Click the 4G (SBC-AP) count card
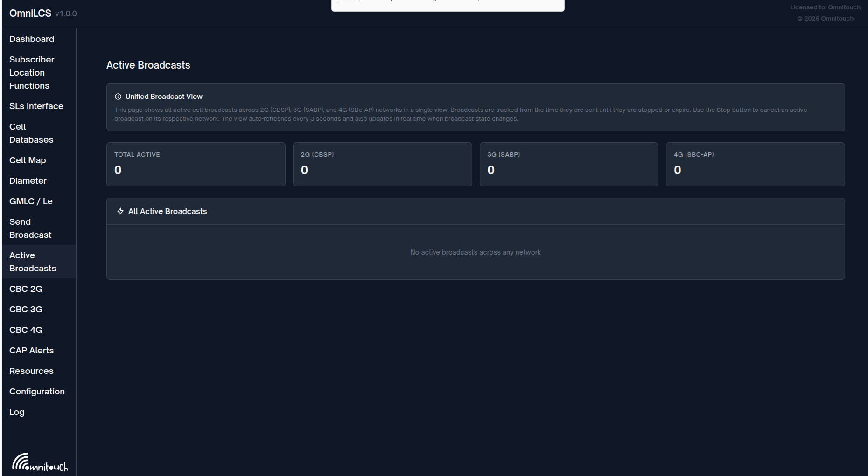 click(755, 164)
